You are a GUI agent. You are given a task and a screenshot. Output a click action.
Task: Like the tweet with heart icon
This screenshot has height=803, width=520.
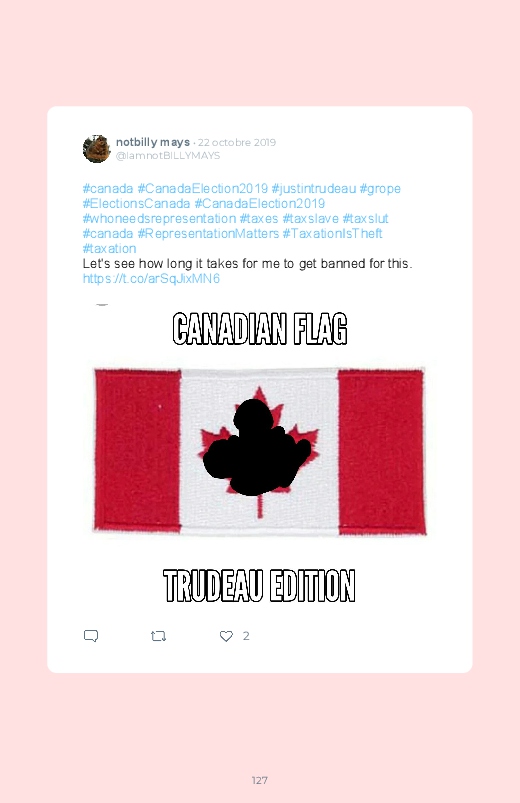click(226, 636)
